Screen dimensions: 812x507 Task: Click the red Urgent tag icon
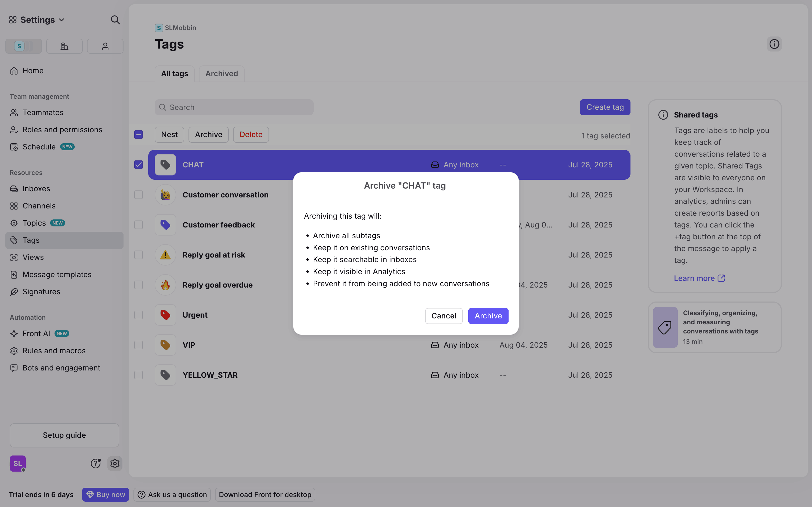pyautogui.click(x=165, y=315)
